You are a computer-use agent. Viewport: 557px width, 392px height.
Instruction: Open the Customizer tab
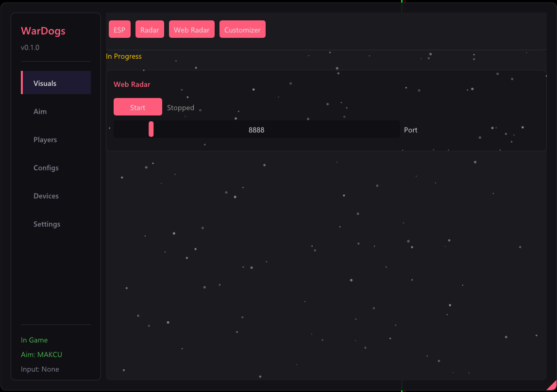pyautogui.click(x=242, y=30)
